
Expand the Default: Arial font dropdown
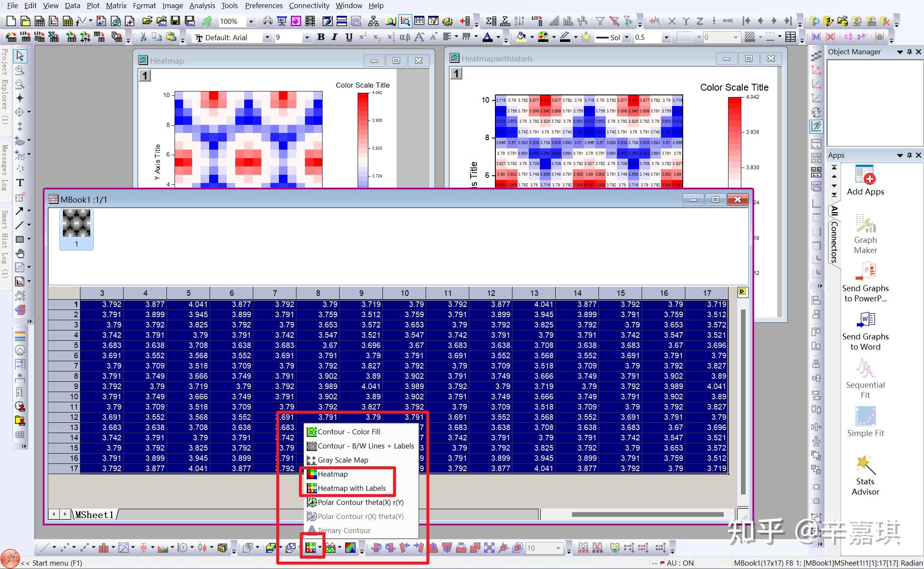(x=267, y=37)
